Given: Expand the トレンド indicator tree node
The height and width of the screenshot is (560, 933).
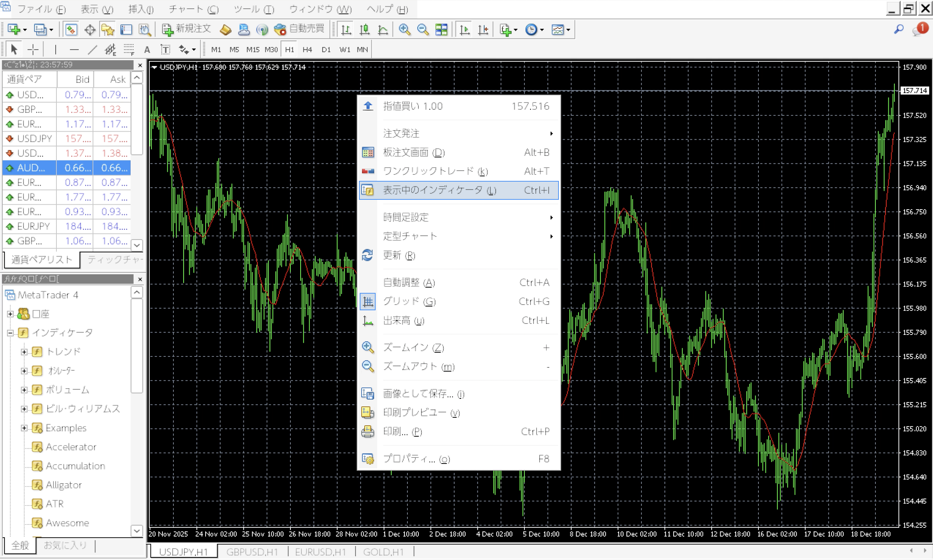Looking at the screenshot, I should tap(24, 352).
